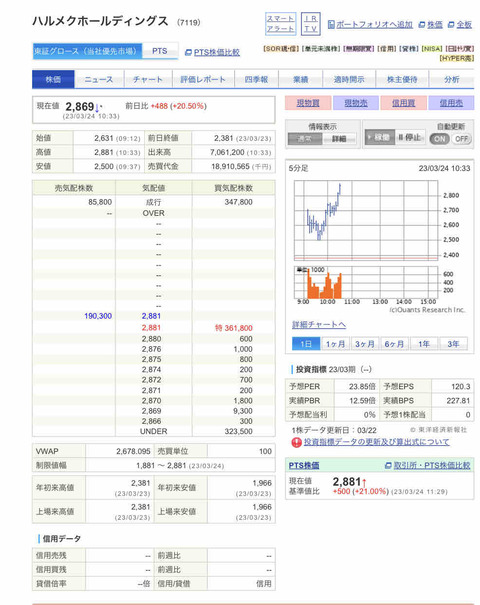Switch info display to 詳細 mode
480x605 pixels.
point(339,139)
